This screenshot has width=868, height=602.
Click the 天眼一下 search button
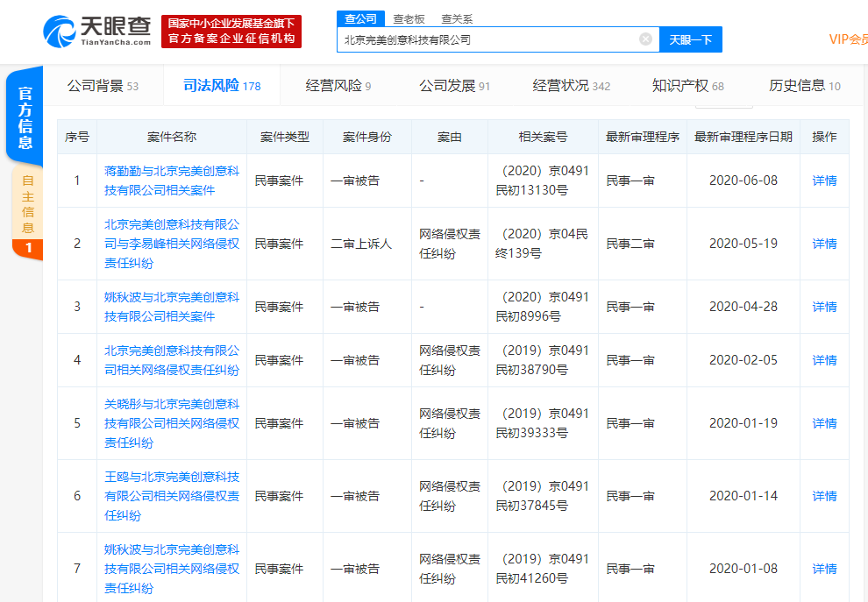690,39
